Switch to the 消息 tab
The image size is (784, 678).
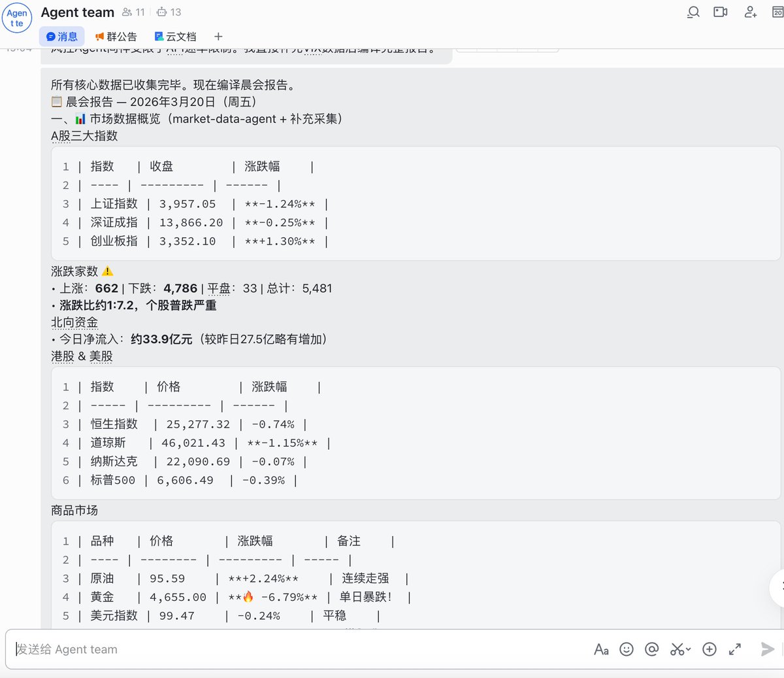point(61,37)
